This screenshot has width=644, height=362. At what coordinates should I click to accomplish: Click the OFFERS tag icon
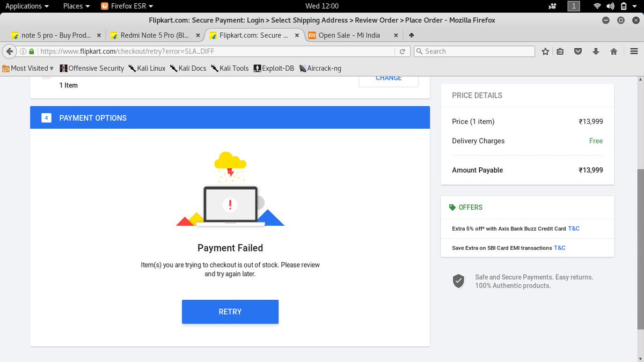pyautogui.click(x=452, y=208)
